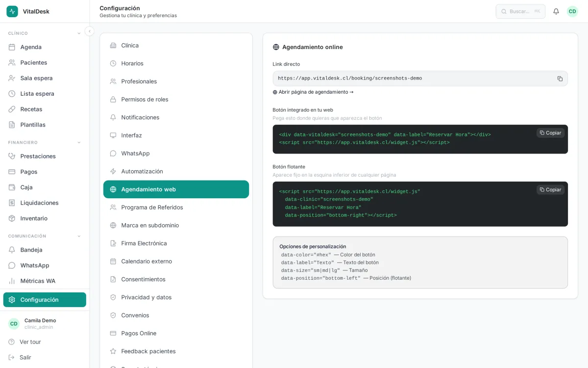Screen dimensions: 588x368
Task: Click the direct link URL field
Action: (420, 79)
